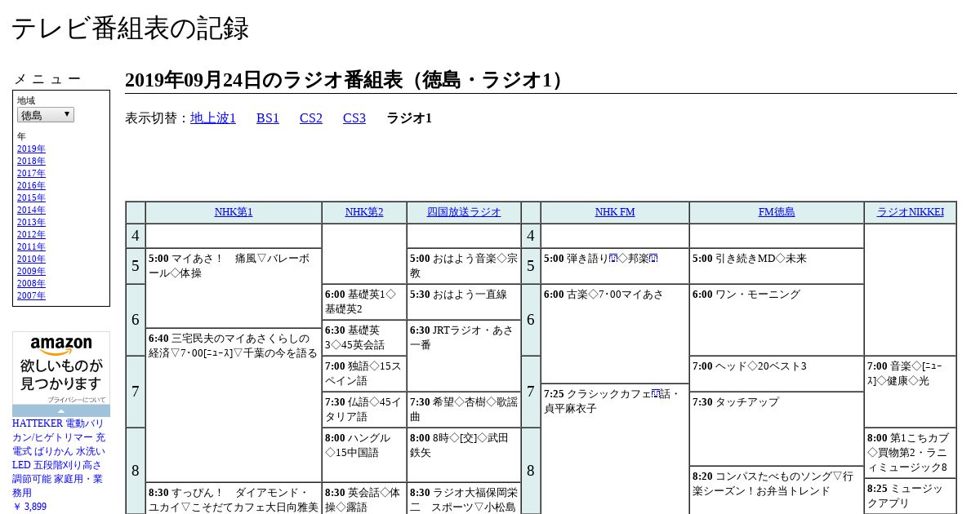Switch display to CS3
The height and width of the screenshot is (514, 980).
point(354,118)
